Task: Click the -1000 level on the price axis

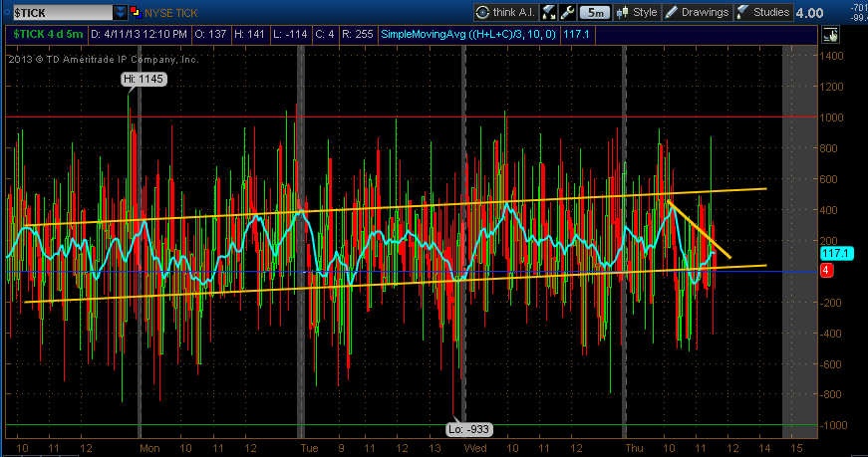Action: pyautogui.click(x=832, y=425)
